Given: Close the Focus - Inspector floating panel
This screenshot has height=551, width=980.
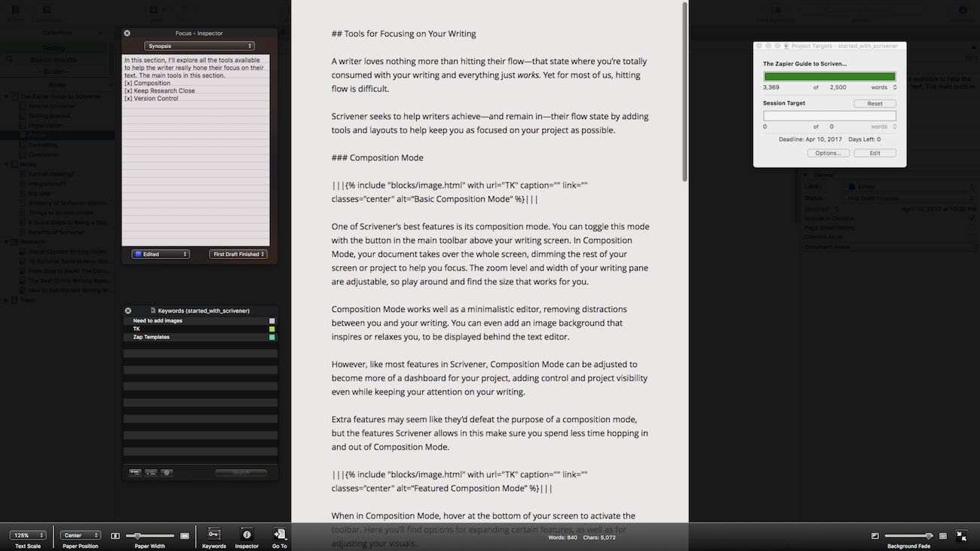Looking at the screenshot, I should 127,33.
